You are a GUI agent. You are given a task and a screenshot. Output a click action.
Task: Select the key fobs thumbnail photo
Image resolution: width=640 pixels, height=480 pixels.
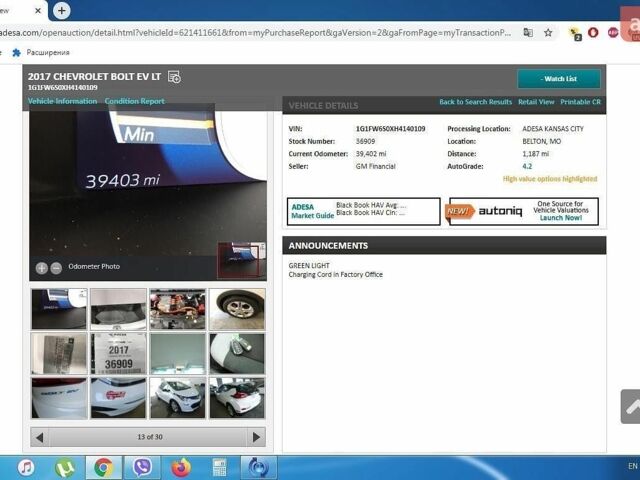coord(237,353)
